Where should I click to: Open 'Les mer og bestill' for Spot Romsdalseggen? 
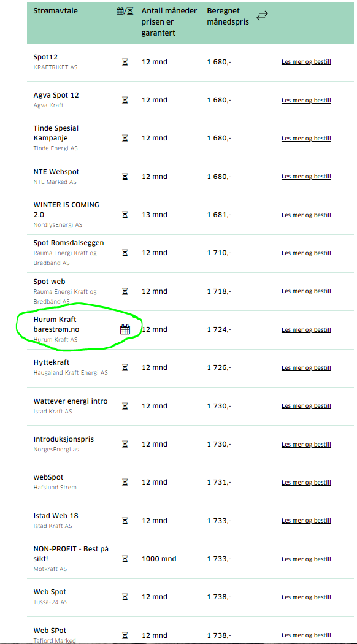tap(306, 253)
